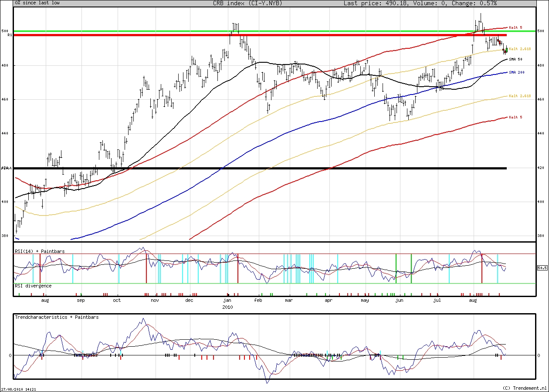
Task: Click the '0% since last low' text
Action: tap(37, 3)
